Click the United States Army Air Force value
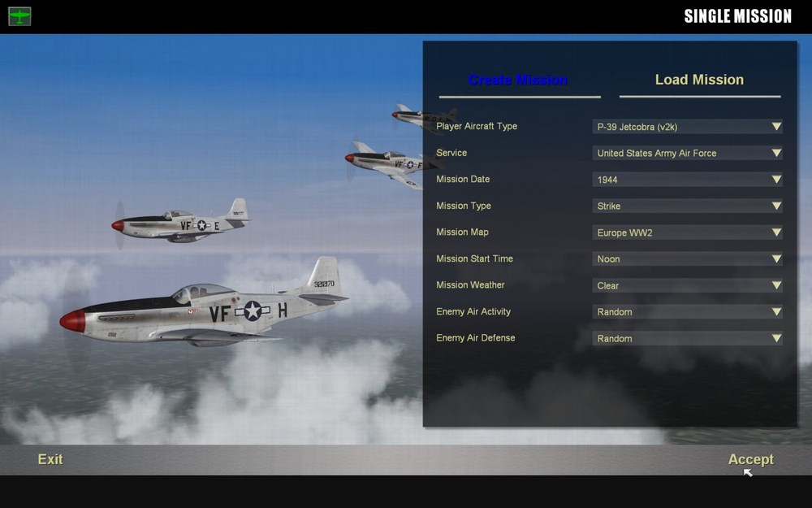 (657, 154)
